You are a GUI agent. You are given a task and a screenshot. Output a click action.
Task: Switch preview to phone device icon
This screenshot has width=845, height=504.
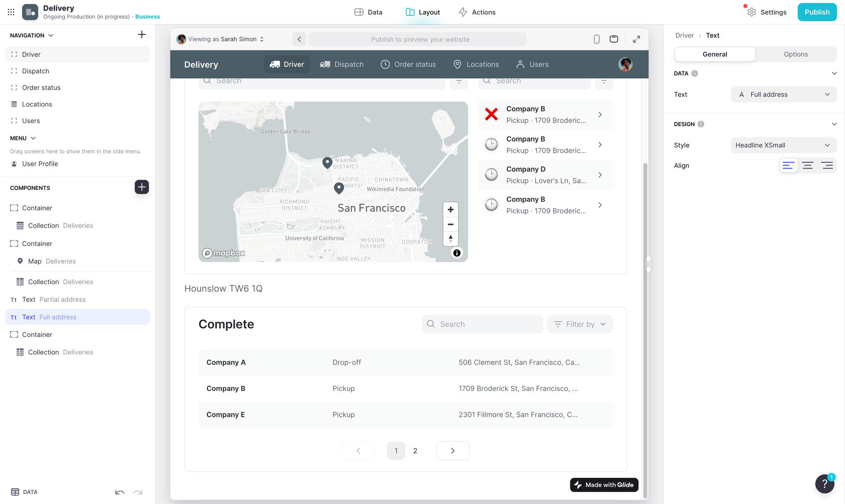[596, 39]
